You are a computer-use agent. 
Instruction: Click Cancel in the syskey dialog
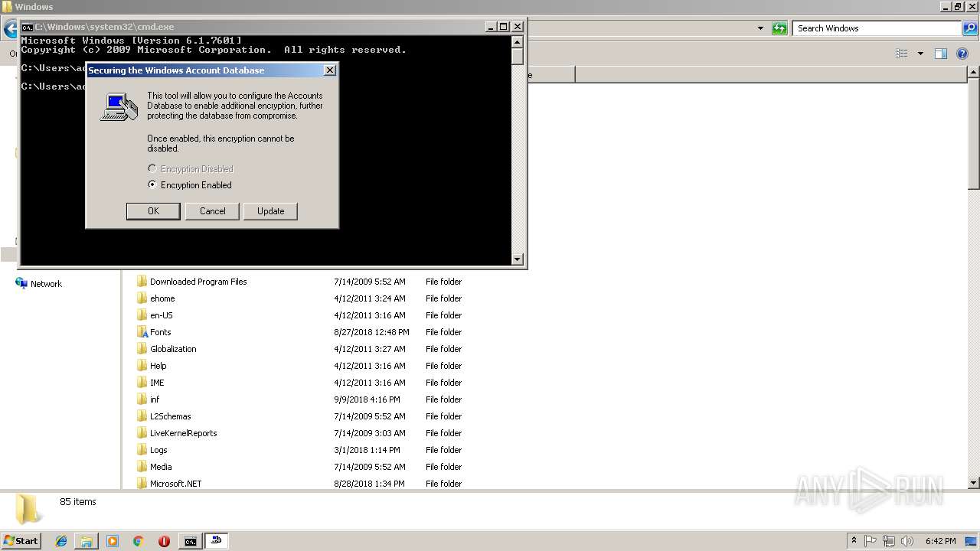pos(212,211)
